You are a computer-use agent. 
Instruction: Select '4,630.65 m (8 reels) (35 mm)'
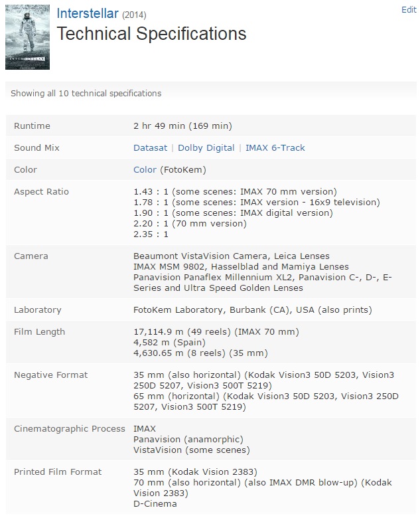tap(200, 353)
